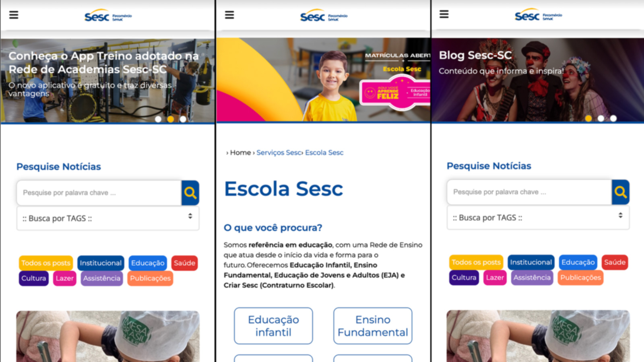Select the third carousel dot in left banner
Viewport: 644px width, 362px height.
(x=183, y=119)
